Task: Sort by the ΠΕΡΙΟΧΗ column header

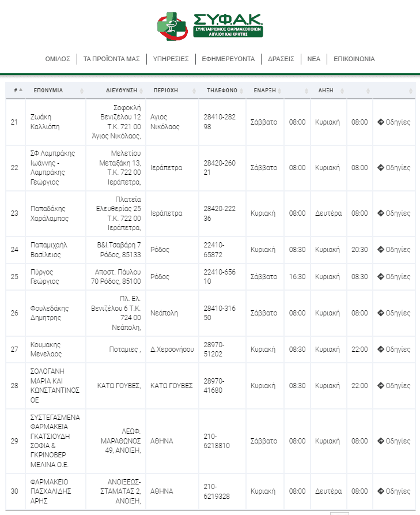Action: pyautogui.click(x=172, y=91)
